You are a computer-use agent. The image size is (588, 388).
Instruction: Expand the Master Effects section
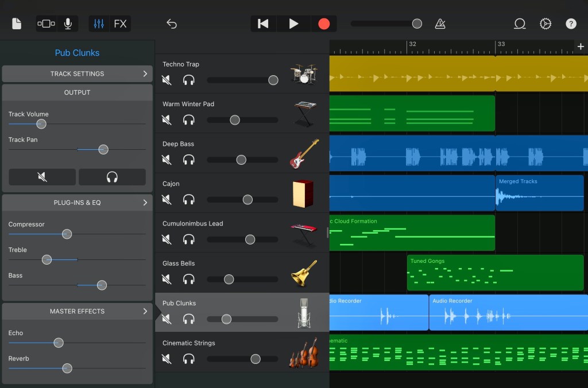tap(78, 311)
